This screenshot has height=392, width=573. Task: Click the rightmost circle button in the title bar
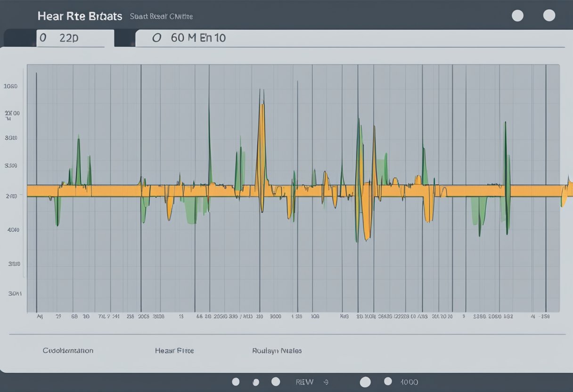(x=549, y=16)
